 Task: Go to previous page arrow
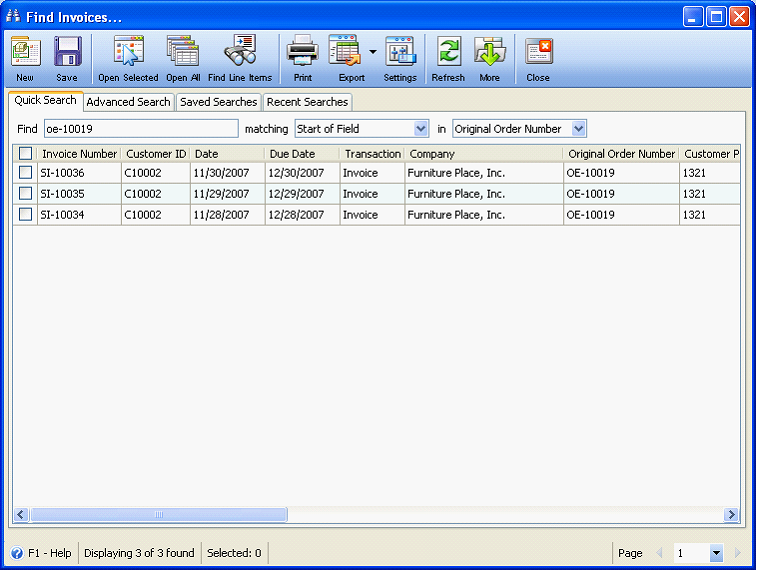(659, 553)
